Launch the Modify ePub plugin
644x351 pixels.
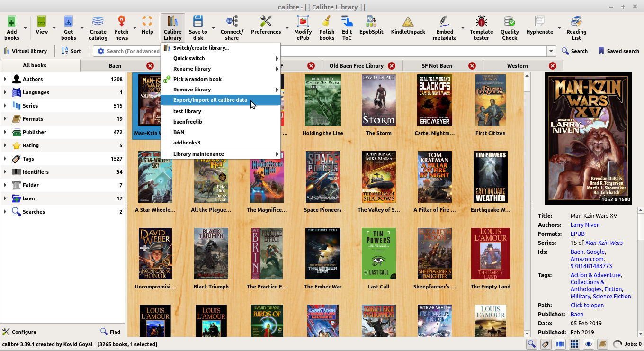(x=303, y=28)
